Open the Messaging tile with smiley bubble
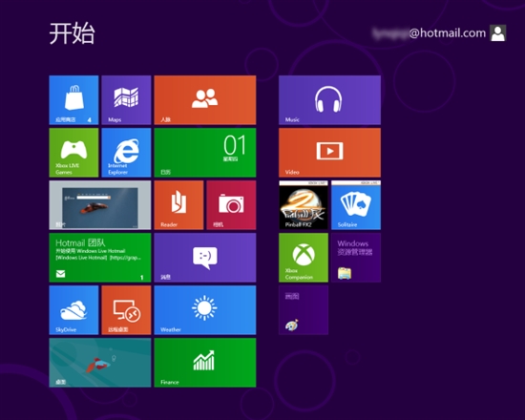Image resolution: width=525 pixels, height=420 pixels. coord(205,258)
